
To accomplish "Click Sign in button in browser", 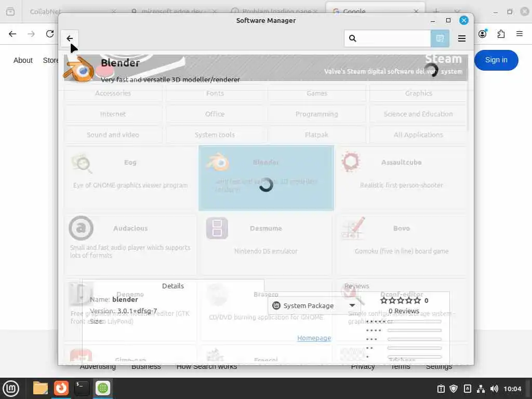I will pos(496,60).
